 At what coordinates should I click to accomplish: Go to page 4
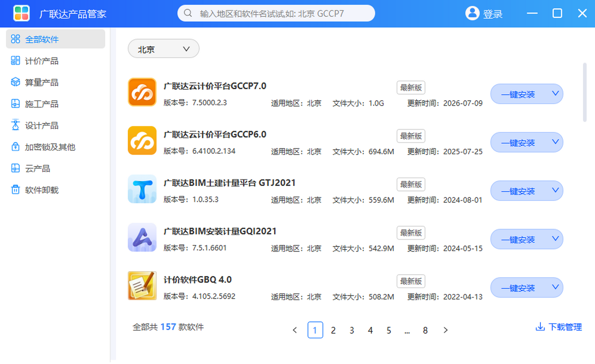coord(370,330)
